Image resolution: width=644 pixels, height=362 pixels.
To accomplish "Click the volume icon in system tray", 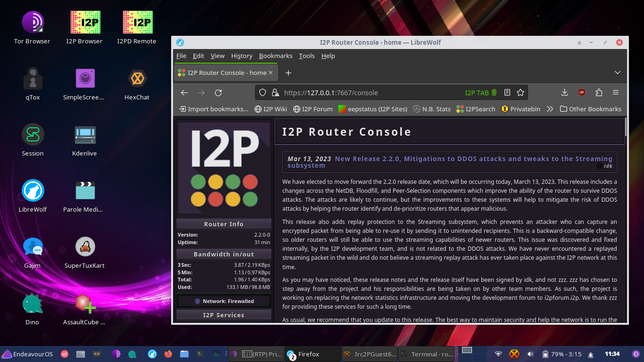I will (x=530, y=354).
